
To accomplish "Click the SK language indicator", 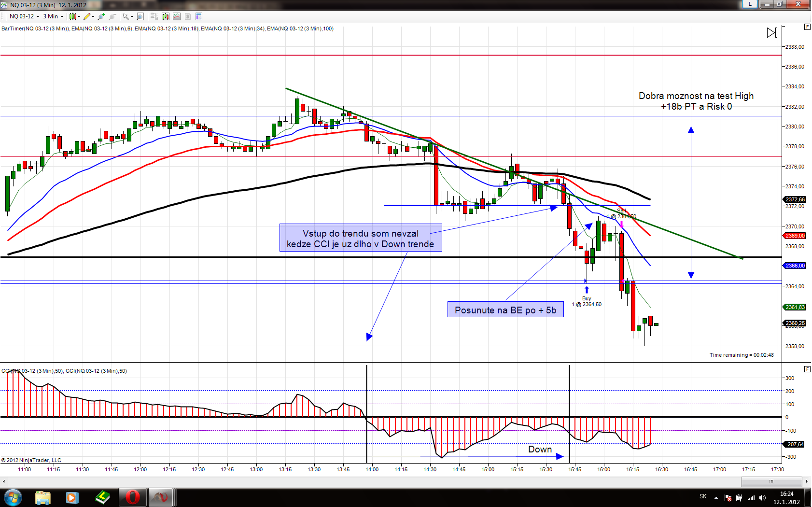I will coord(703,496).
